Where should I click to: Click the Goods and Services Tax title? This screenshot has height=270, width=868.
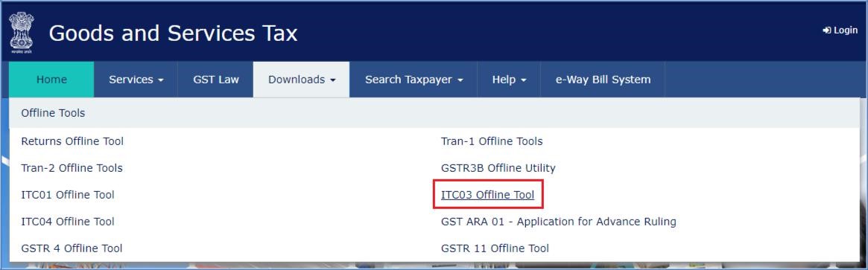[x=174, y=33]
